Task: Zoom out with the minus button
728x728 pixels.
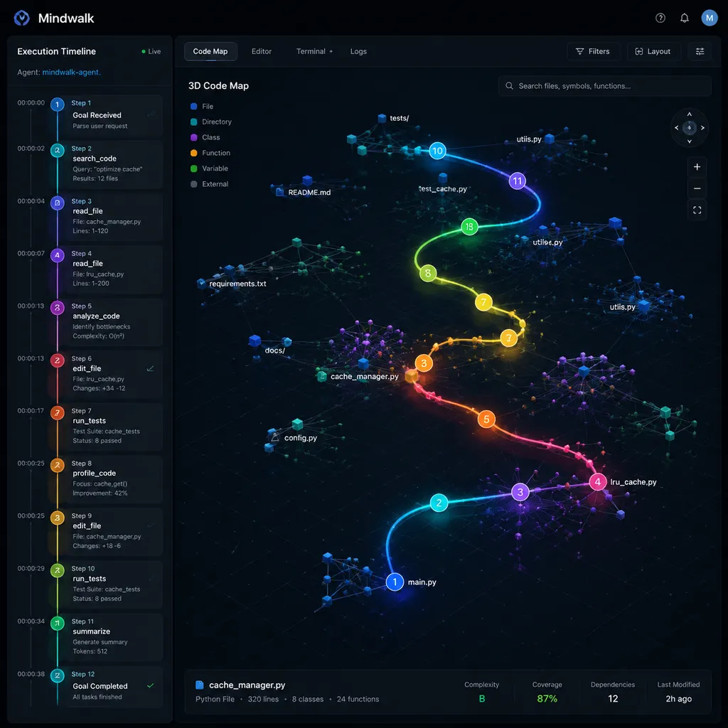Action: 697,188
